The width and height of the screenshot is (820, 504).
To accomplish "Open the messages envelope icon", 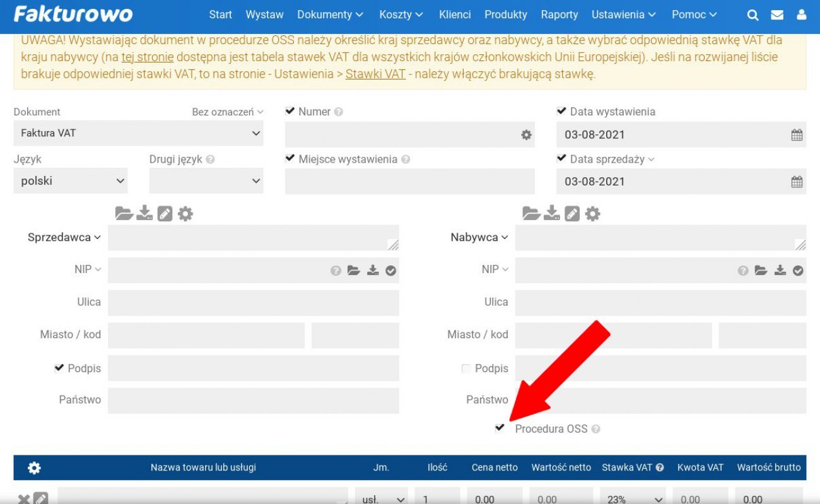I will tap(777, 15).
